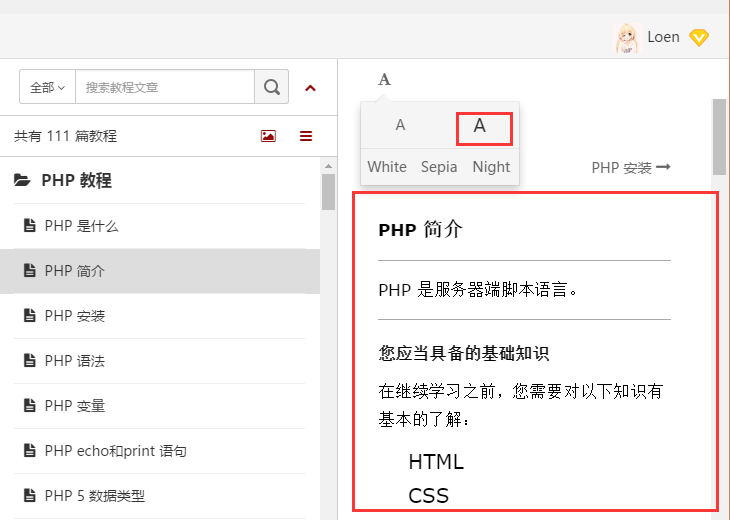Open PHP 语法 in the tutorial list

click(75, 361)
